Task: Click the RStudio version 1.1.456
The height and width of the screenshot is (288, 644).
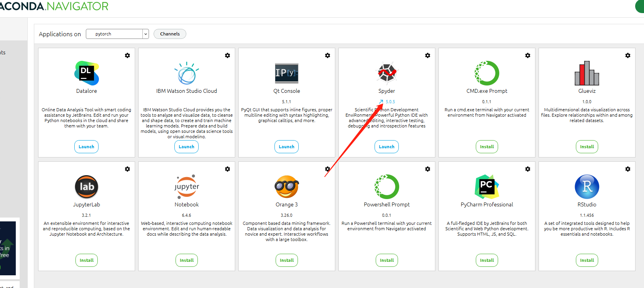Action: [x=587, y=215]
